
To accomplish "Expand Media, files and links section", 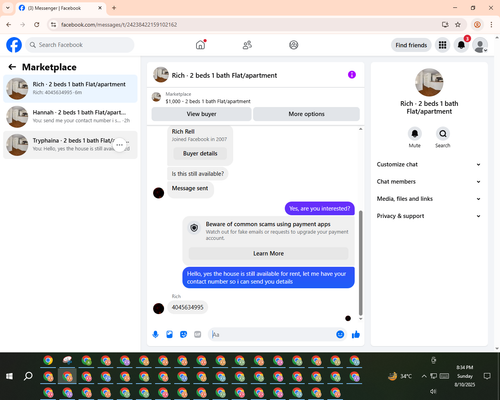I will (429, 199).
